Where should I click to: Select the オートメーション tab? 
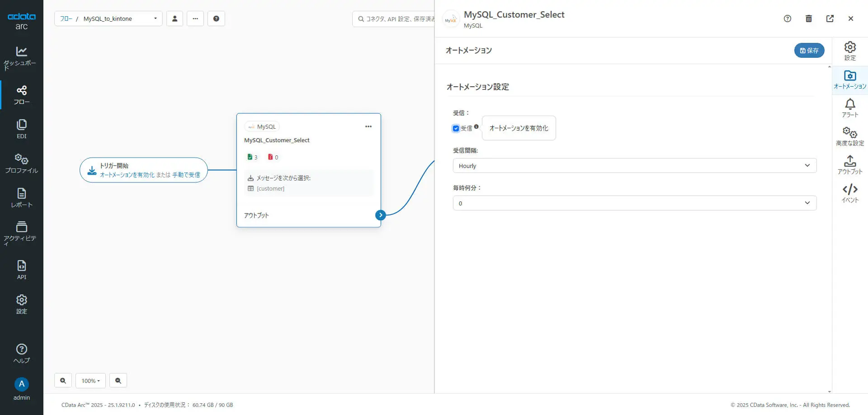pos(850,80)
